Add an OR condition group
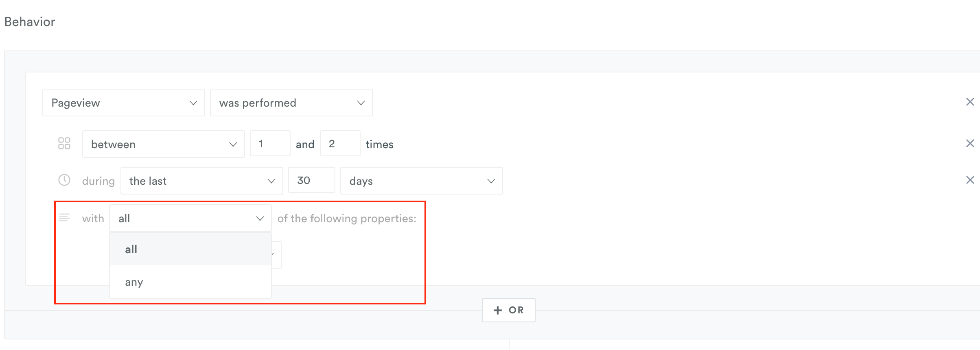 [509, 310]
